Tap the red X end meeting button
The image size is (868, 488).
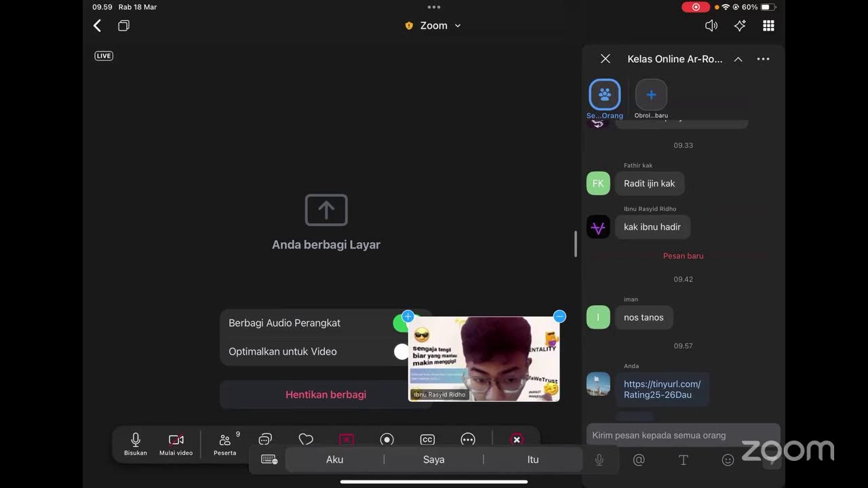517,440
